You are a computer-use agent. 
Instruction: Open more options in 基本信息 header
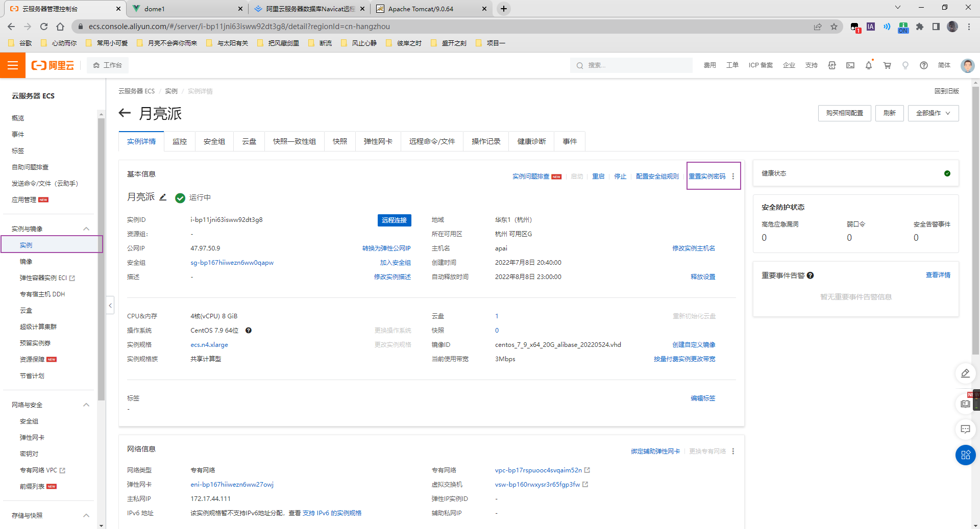733,176
